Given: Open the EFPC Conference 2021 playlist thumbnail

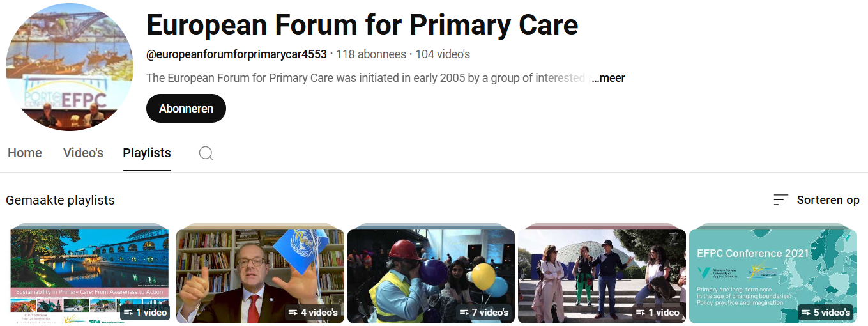Looking at the screenshot, I should (x=773, y=276).
